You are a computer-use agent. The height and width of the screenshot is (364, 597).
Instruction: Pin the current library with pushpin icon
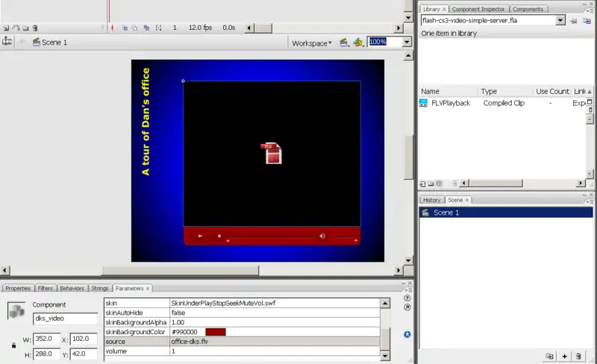[573, 21]
